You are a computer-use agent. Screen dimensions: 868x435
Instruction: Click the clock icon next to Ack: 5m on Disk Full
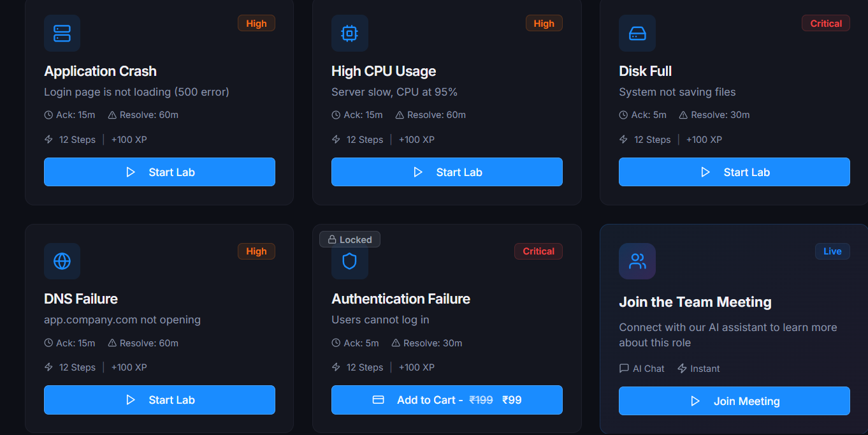point(623,114)
